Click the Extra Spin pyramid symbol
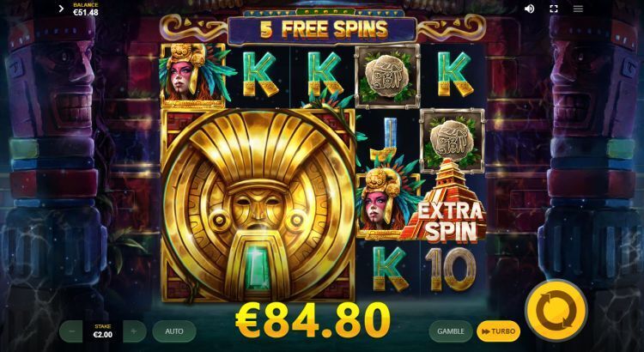644x352 pixels. [446, 201]
